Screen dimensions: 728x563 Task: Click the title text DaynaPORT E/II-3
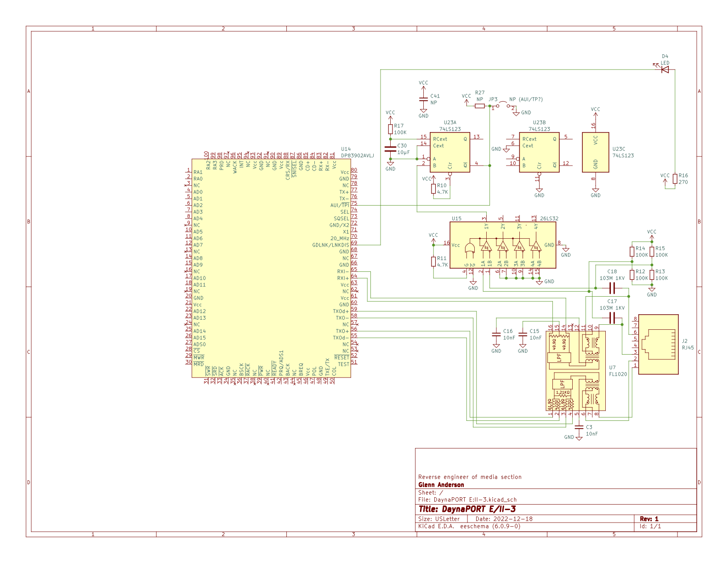[467, 509]
